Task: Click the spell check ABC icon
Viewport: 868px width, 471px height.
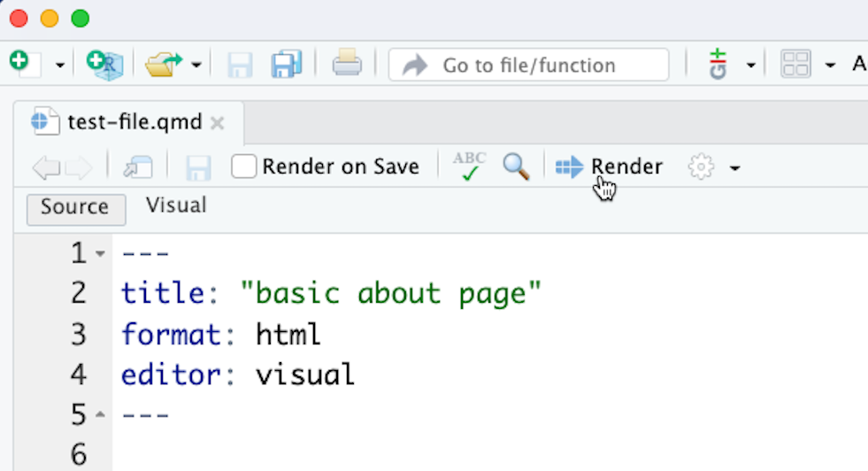Action: pyautogui.click(x=469, y=166)
